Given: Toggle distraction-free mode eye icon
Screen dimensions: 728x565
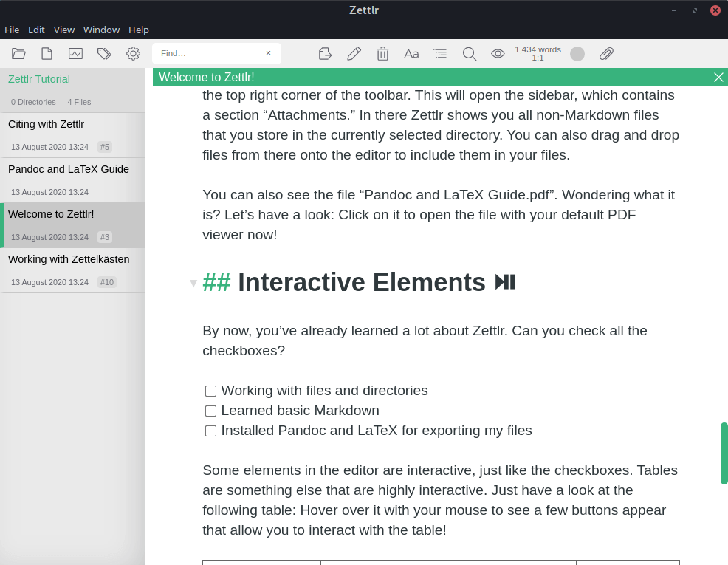Looking at the screenshot, I should pyautogui.click(x=498, y=54).
